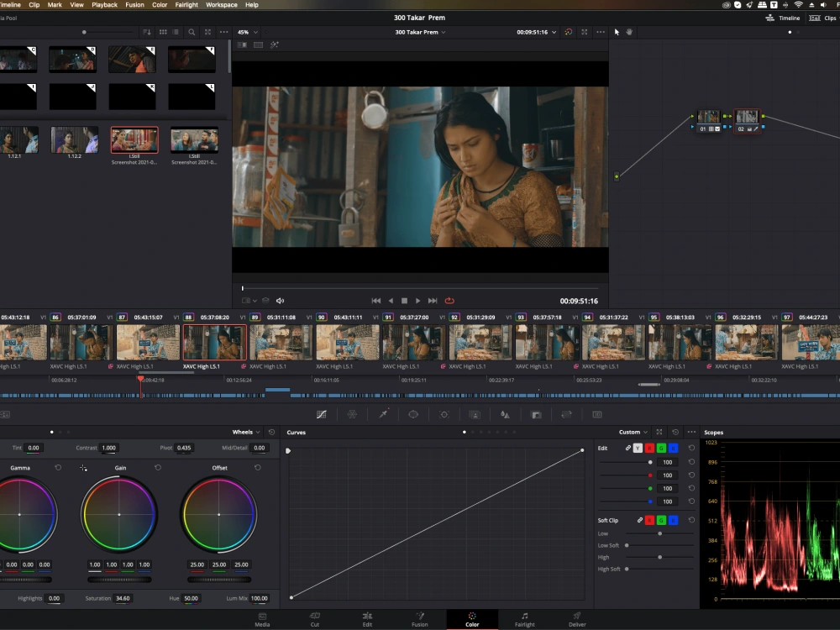Open the Fusion menu in menu bar
The width and height of the screenshot is (840, 630).
(134, 5)
